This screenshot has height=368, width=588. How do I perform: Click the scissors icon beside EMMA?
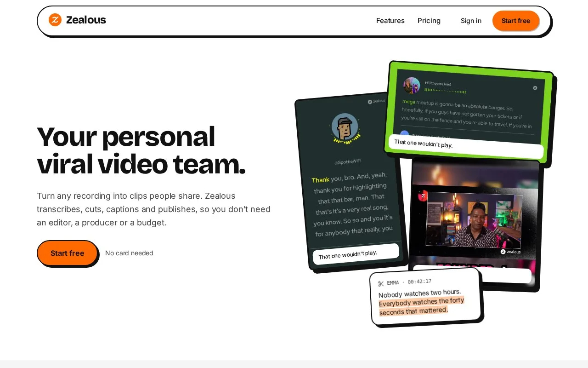[x=381, y=284]
